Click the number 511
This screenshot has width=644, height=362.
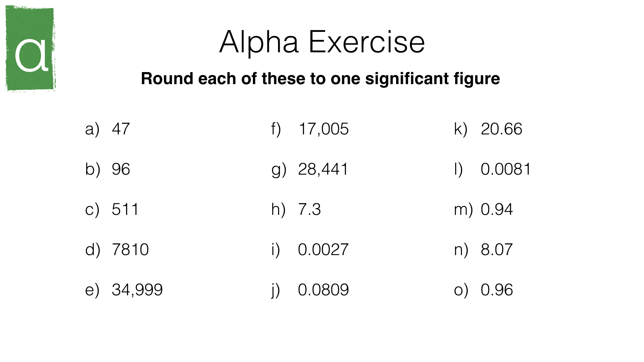click(125, 209)
